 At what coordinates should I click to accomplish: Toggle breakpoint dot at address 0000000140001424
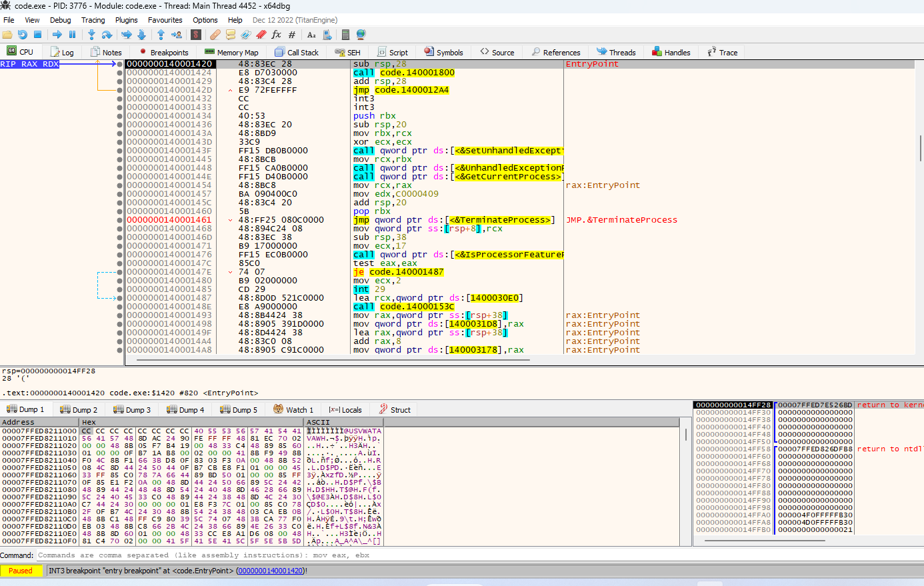(x=120, y=73)
